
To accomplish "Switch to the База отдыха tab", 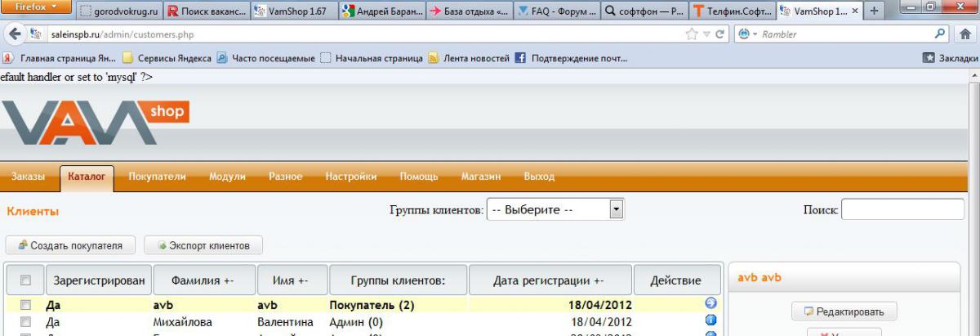I will point(470,11).
